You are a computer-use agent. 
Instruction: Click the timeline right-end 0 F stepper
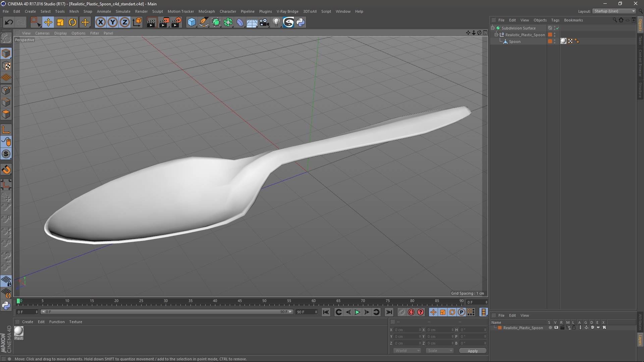486,302
